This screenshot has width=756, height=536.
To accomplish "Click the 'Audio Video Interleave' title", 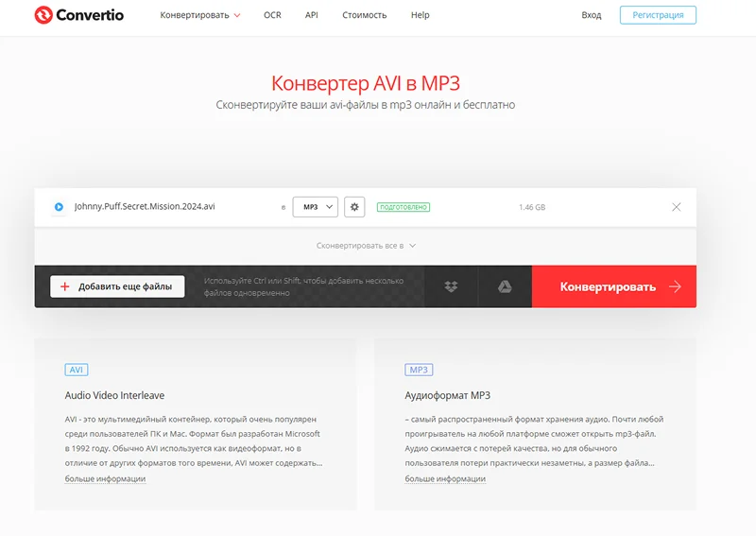I will 114,395.
